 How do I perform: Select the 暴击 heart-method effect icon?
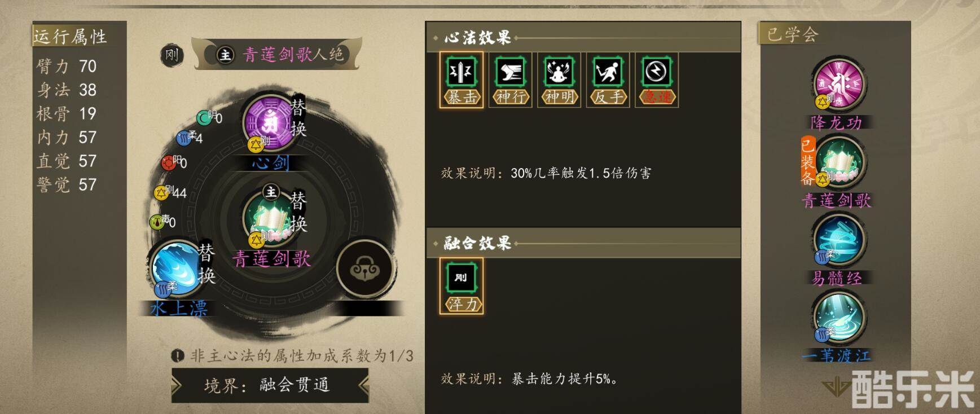point(462,80)
